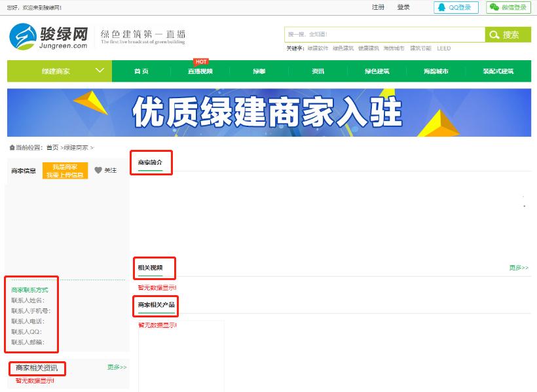Screen dimensions: 537x392
Task: Switch to the 装配式建筑 tab
Action: [497, 69]
